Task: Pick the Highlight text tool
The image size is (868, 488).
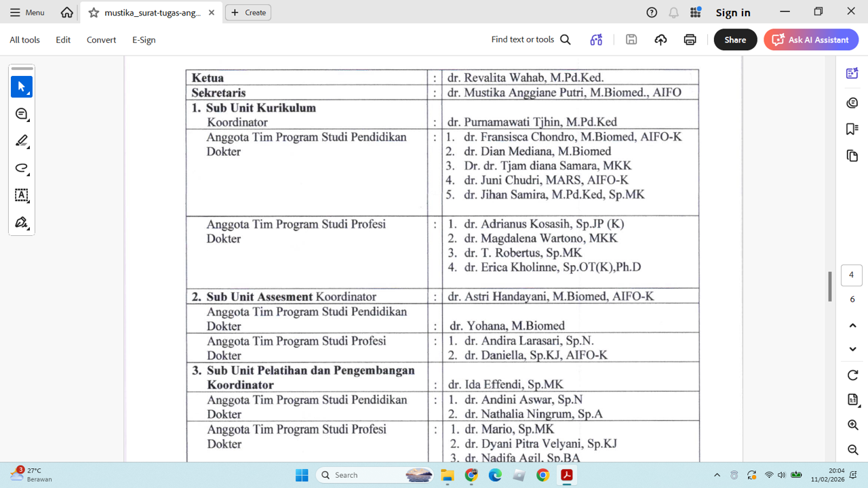Action: (x=21, y=141)
